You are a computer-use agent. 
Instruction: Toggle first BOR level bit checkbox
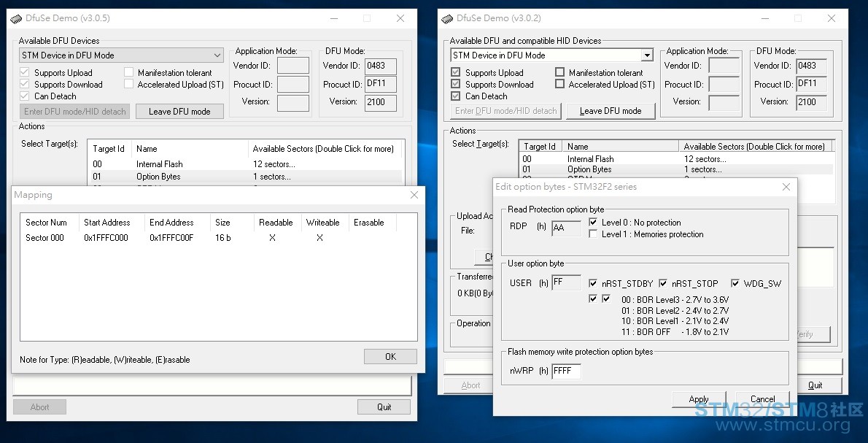click(x=593, y=299)
